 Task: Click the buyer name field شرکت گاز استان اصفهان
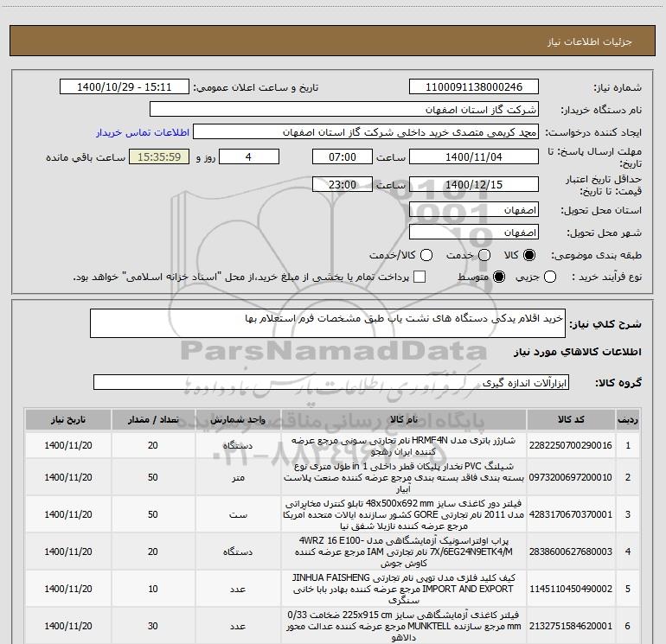click(344, 110)
